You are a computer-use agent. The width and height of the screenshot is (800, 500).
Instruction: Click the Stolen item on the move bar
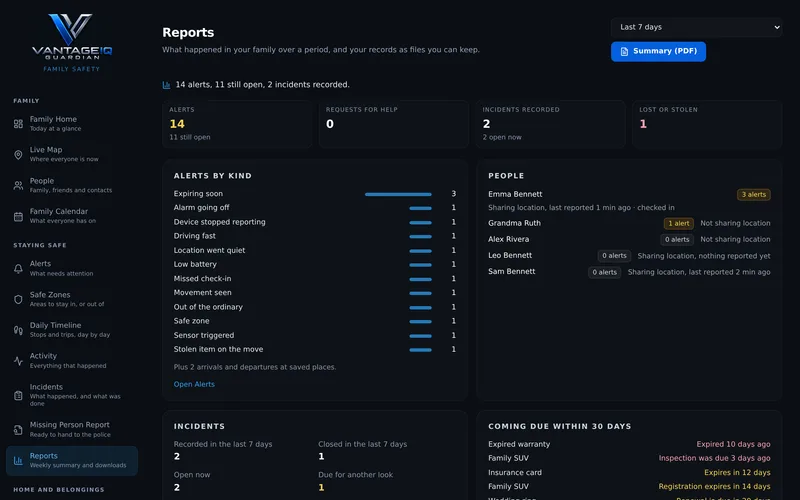click(x=420, y=350)
